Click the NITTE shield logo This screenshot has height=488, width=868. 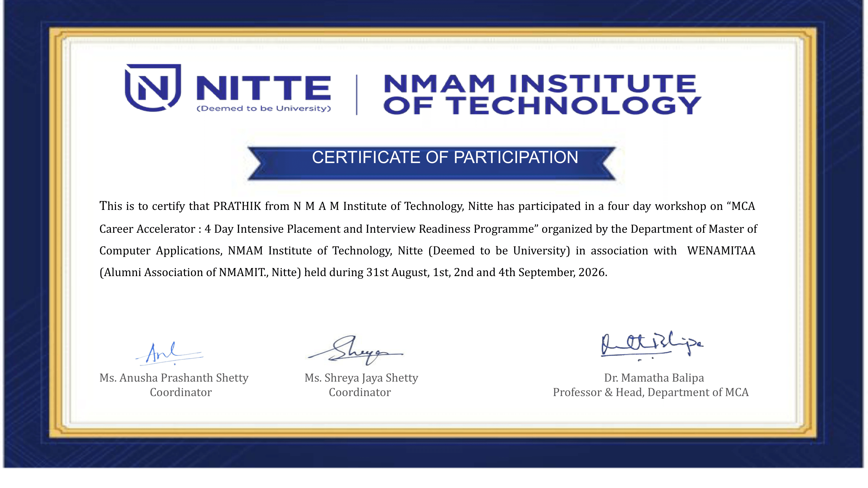[153, 88]
